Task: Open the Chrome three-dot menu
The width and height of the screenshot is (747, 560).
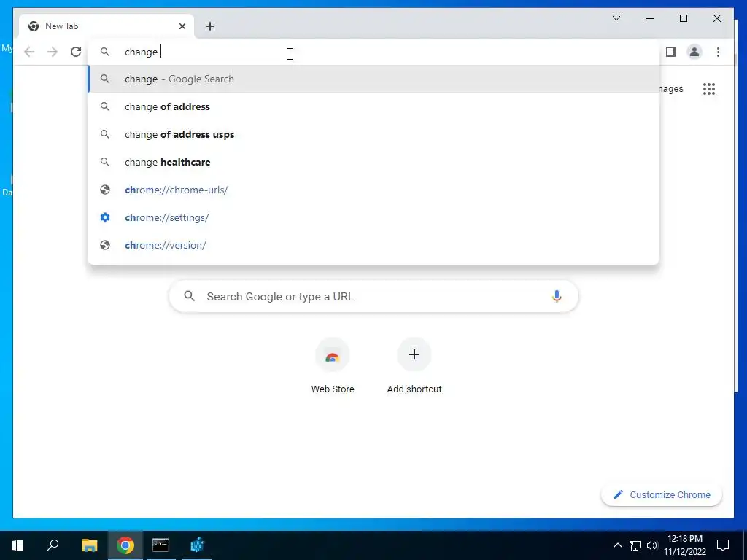Action: click(718, 52)
